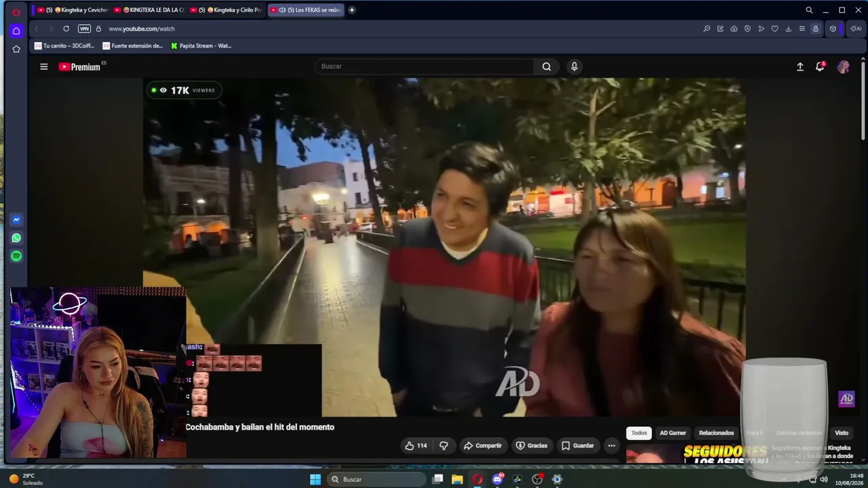Screen dimensions: 868x488
Task: Search open tabs magnifier icon
Action: (x=809, y=10)
